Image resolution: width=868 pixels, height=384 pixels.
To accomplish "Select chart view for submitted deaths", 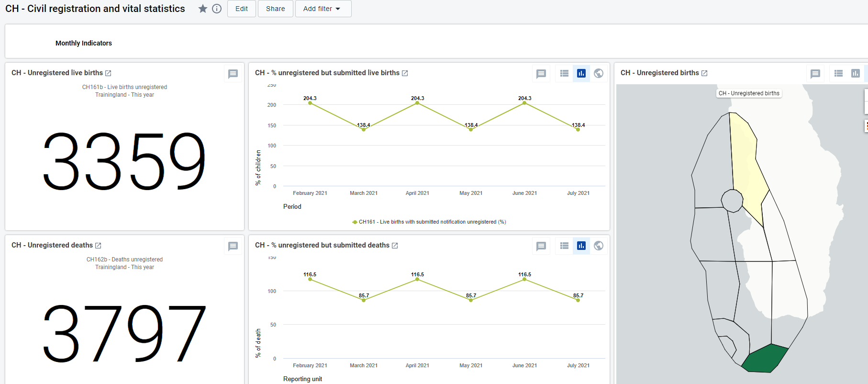I will [581, 246].
